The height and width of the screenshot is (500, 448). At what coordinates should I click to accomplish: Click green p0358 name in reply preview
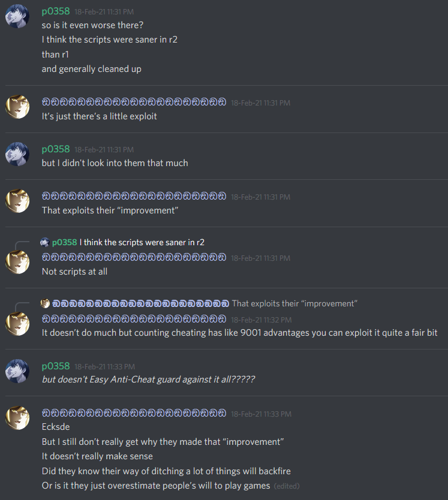(x=64, y=242)
